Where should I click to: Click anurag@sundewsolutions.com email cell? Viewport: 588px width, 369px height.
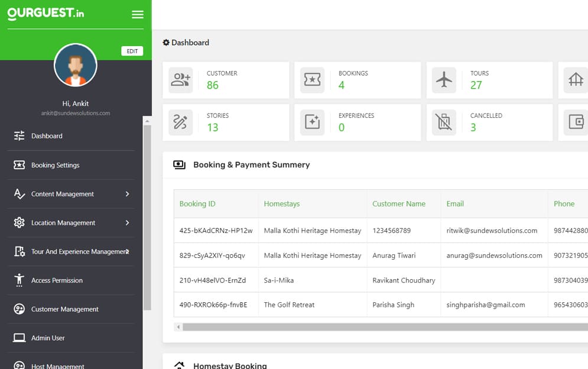pos(494,255)
